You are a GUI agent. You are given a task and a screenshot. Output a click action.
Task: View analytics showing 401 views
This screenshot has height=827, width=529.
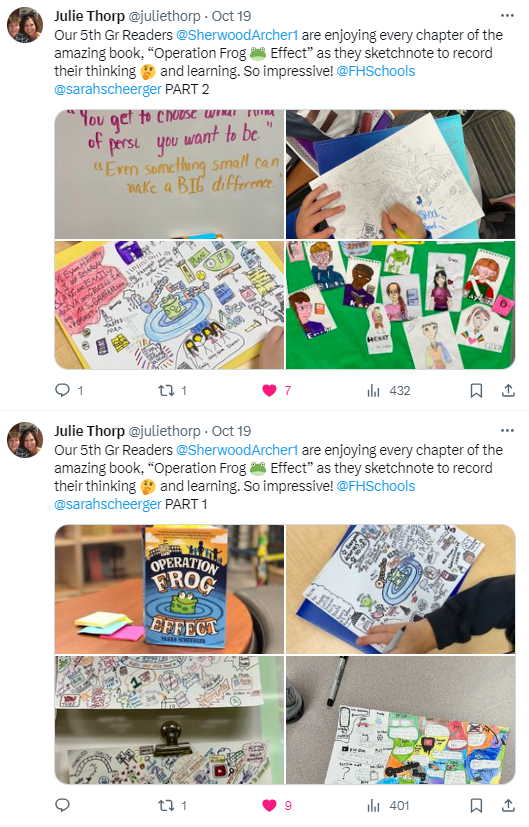[388, 805]
